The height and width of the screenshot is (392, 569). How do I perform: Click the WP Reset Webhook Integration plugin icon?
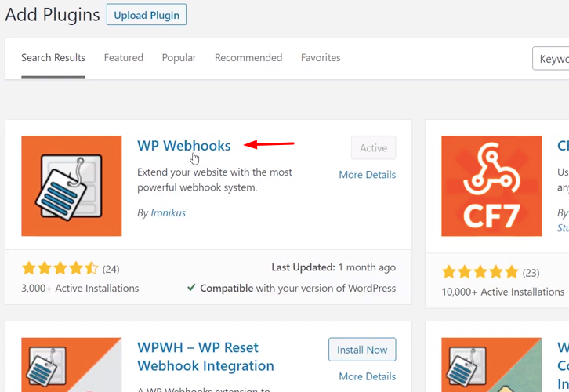[71, 365]
